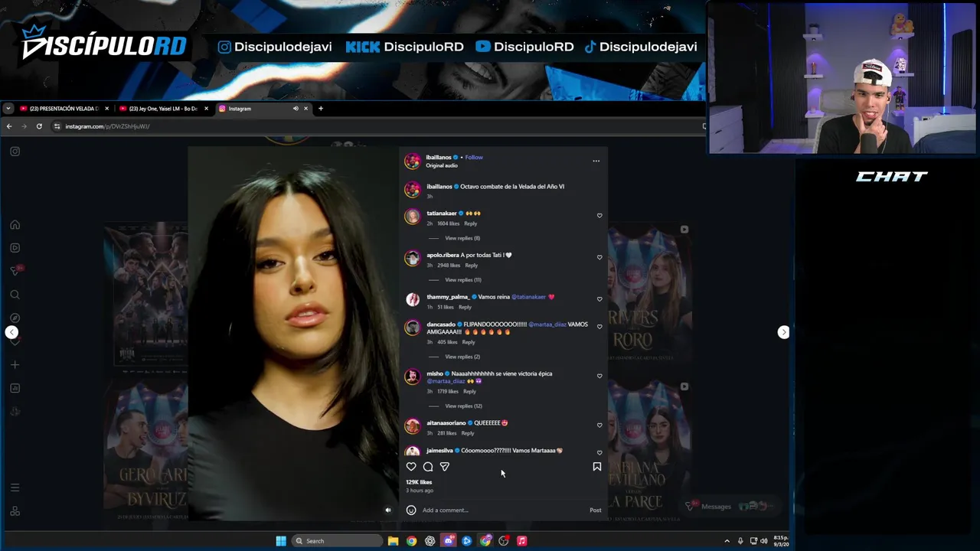Open Discord from taskbar
The width and height of the screenshot is (980, 551).
pos(448,541)
